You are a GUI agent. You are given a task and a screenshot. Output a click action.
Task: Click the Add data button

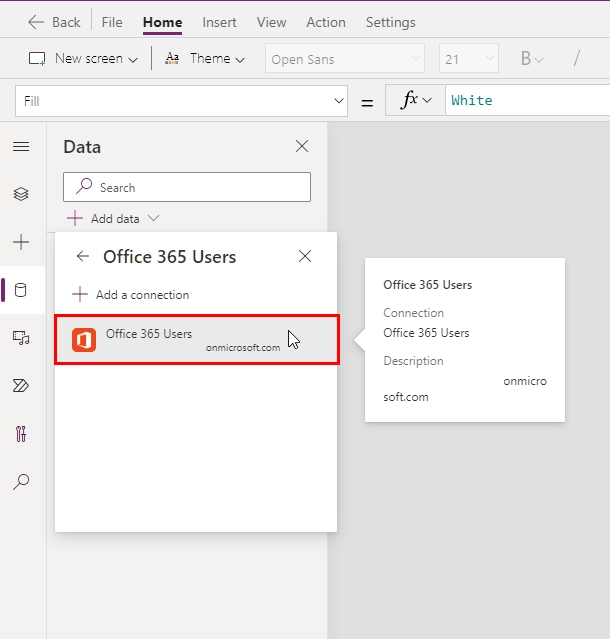tap(113, 218)
